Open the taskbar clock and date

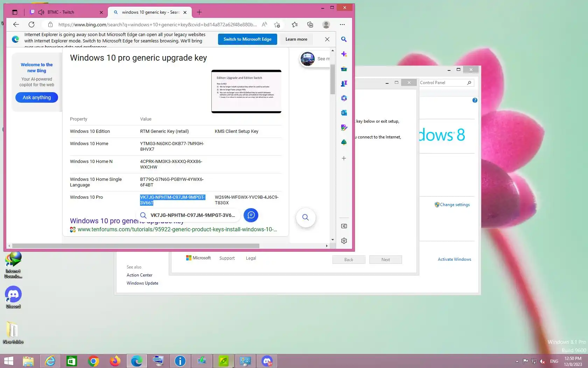point(573,361)
